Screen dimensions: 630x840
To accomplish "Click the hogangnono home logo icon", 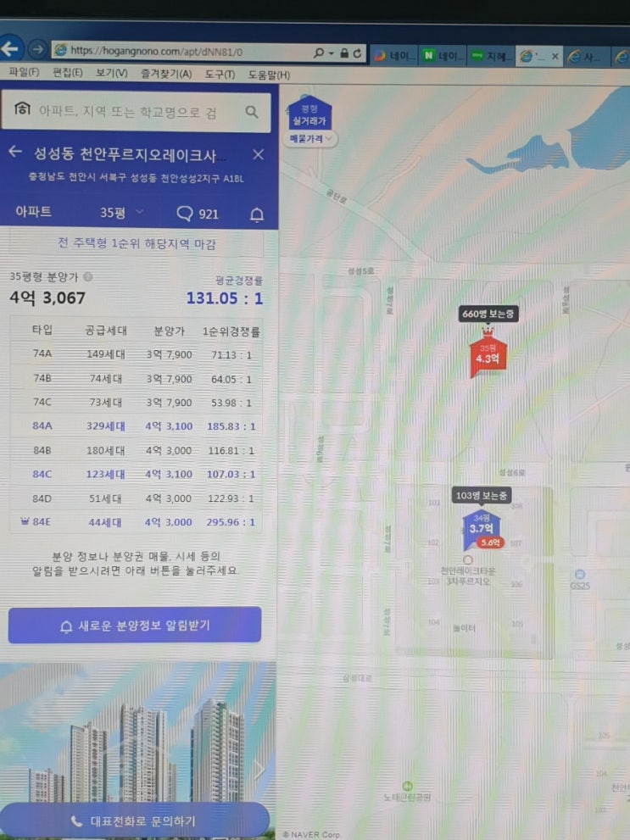I will [22, 108].
